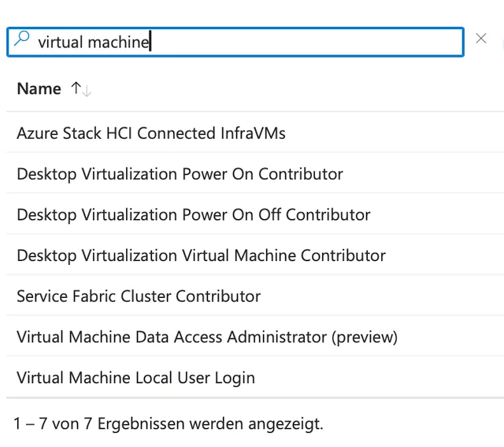
Task: Pick Virtual Machine Data Access Administrator (preview)
Action: click(x=207, y=337)
